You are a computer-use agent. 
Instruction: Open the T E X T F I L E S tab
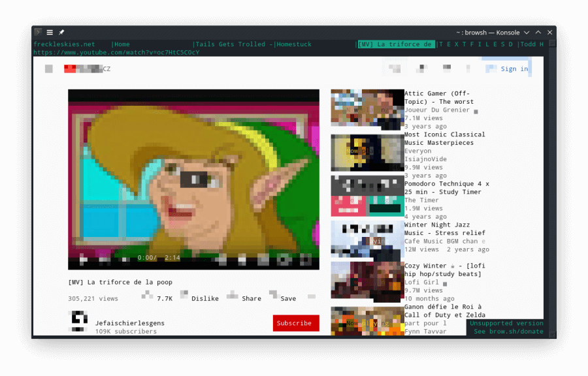pyautogui.click(x=476, y=44)
